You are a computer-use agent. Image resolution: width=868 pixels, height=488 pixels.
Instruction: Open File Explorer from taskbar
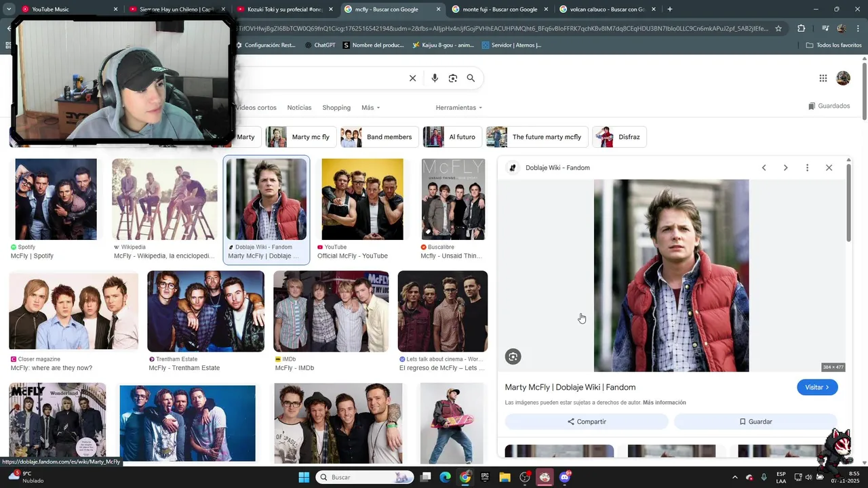click(505, 477)
